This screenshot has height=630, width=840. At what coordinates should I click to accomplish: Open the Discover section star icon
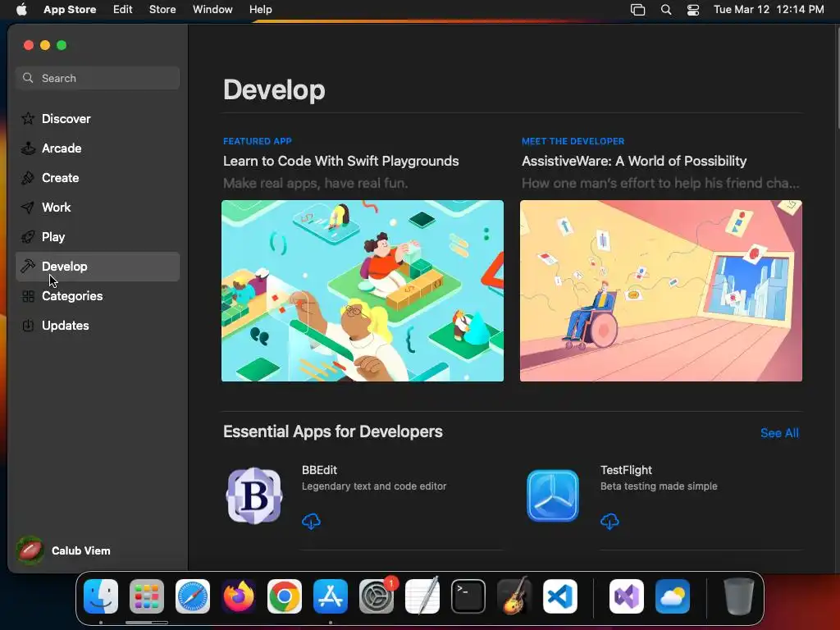point(28,118)
